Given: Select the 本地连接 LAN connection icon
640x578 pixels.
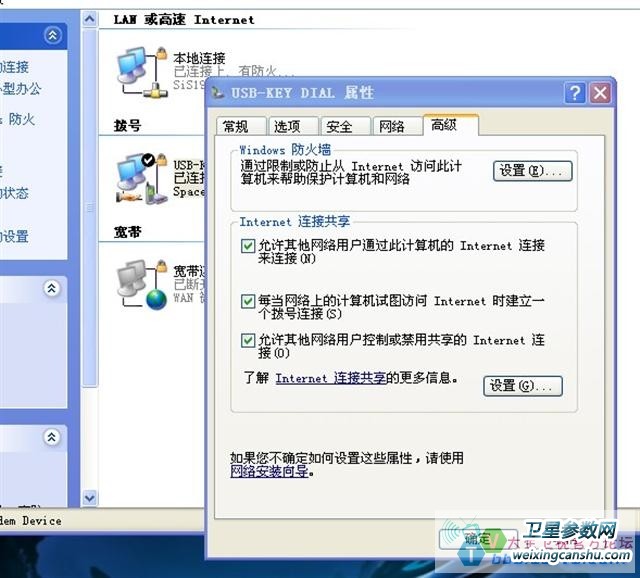Looking at the screenshot, I should [x=142, y=72].
